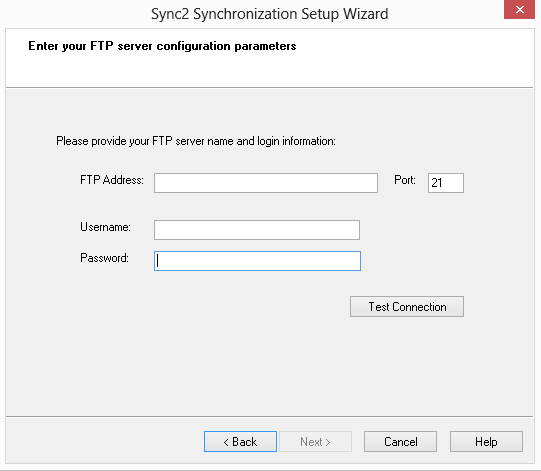This screenshot has height=471, width=541.
Task: Click the "Port:" label text
Action: [x=405, y=180]
